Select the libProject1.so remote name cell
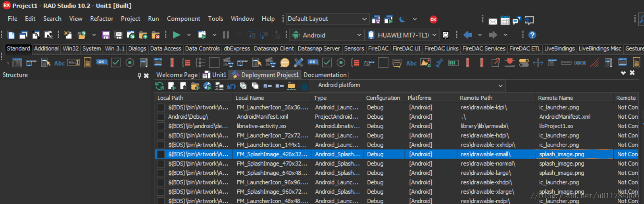The width and height of the screenshot is (644, 204). (x=574, y=126)
